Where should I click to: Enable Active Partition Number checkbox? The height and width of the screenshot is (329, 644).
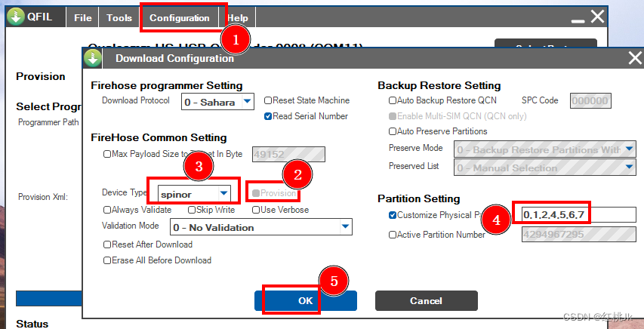click(393, 235)
